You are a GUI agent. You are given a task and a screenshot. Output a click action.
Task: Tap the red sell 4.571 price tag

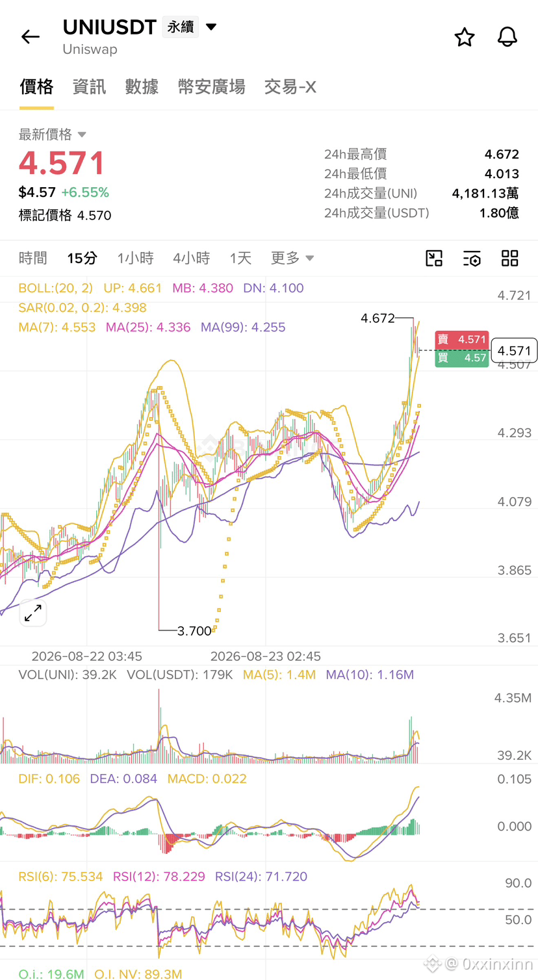(x=461, y=339)
